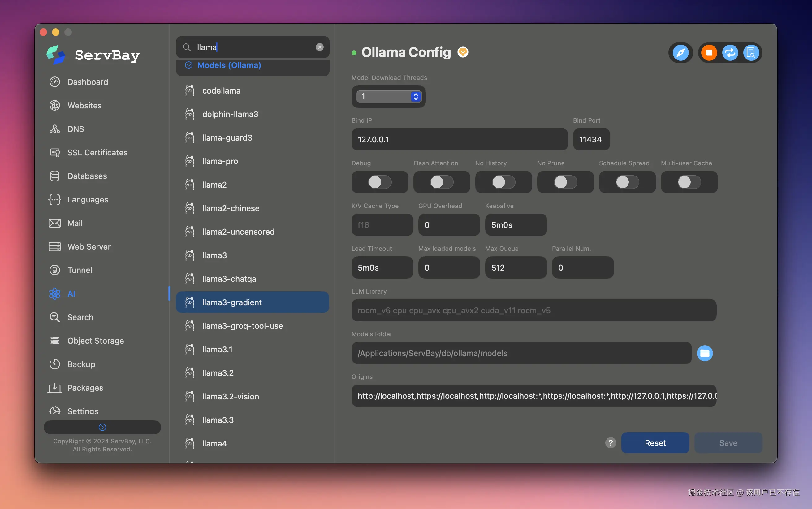This screenshot has height=509, width=812.
Task: Clear the llama search field
Action: [x=319, y=47]
